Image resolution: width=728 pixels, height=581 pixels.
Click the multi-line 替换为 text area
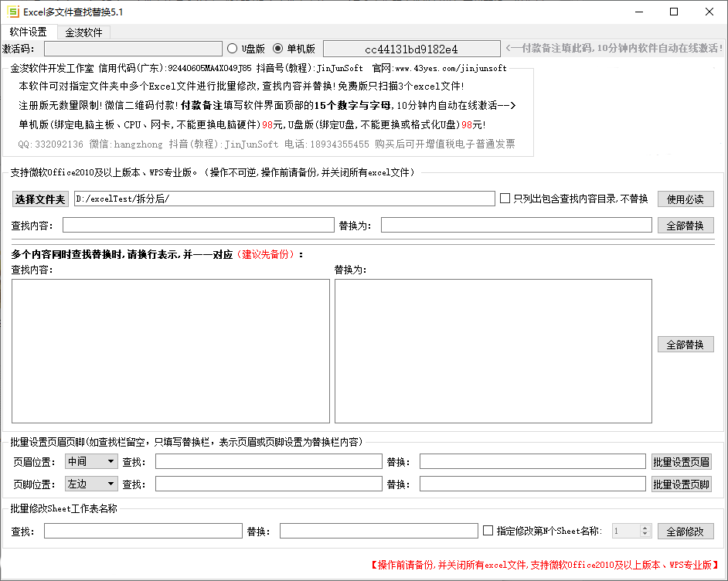point(493,351)
